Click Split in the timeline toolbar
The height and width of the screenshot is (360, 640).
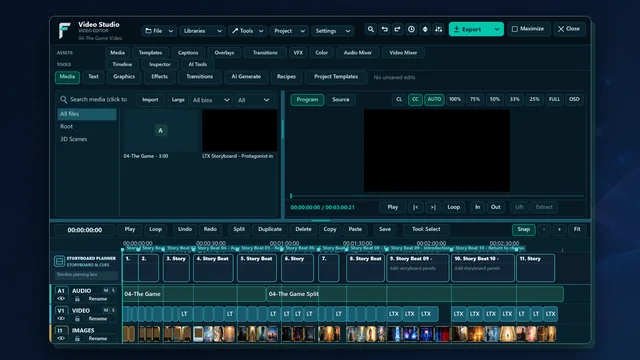point(239,229)
